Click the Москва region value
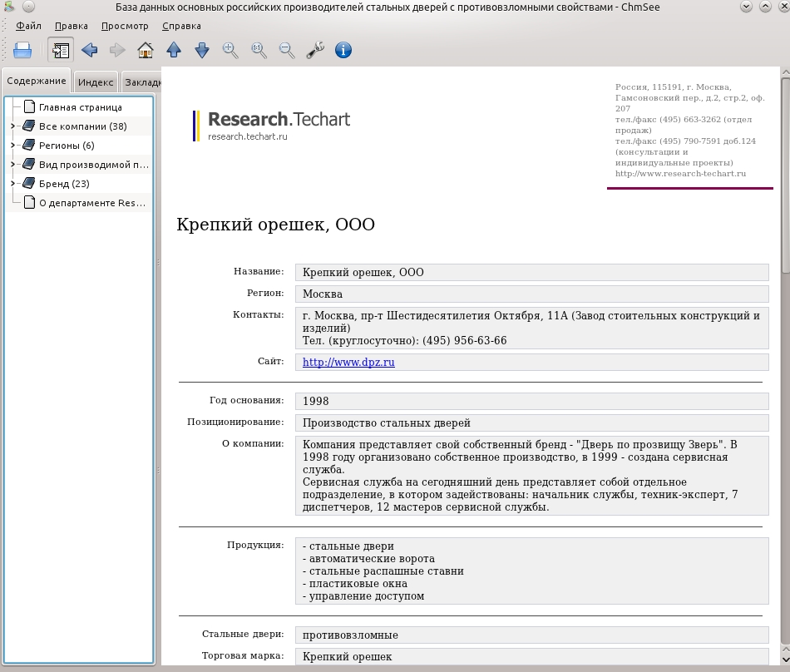The height and width of the screenshot is (672, 790). 323,294
